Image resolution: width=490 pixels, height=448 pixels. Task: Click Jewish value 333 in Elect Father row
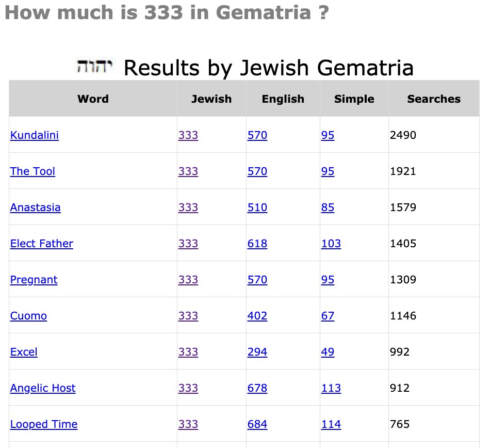tap(188, 244)
